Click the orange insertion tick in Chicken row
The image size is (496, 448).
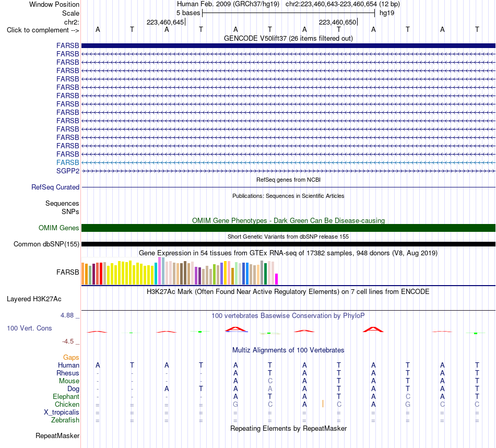(323, 404)
